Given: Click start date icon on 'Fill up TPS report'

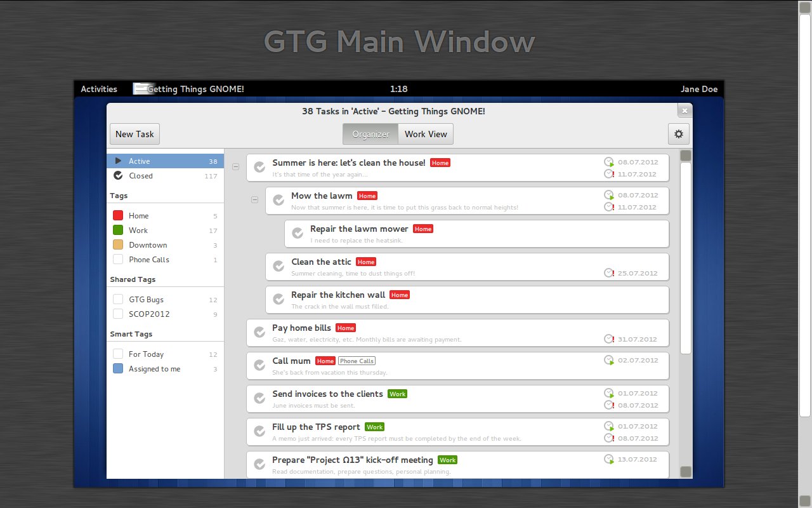Looking at the screenshot, I should pyautogui.click(x=609, y=426).
